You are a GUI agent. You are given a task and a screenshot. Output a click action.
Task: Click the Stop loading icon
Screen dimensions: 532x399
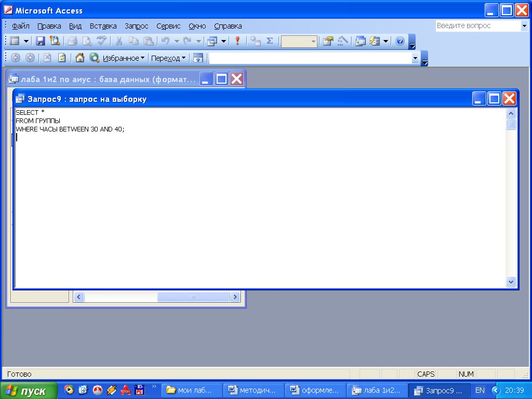(47, 58)
